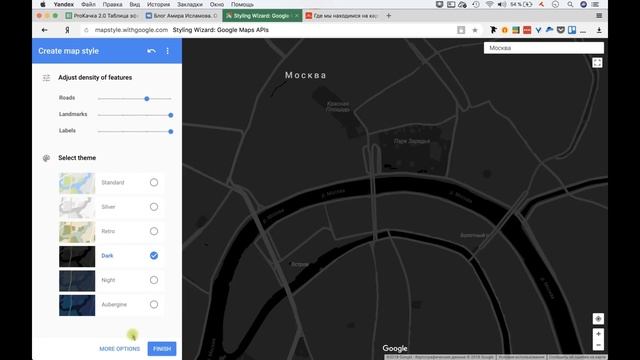Click the Standard theme thumbnail
The height and width of the screenshot is (360, 640).
click(77, 183)
